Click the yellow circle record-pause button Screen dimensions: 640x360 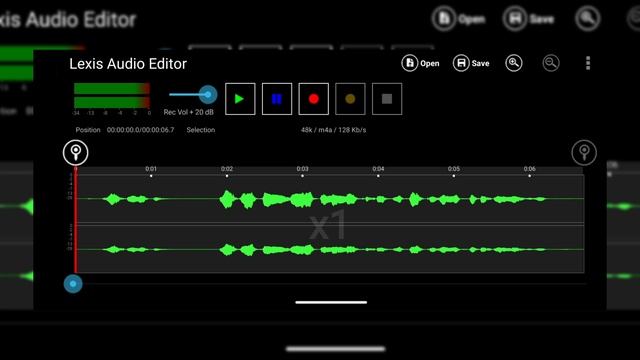[x=350, y=99]
